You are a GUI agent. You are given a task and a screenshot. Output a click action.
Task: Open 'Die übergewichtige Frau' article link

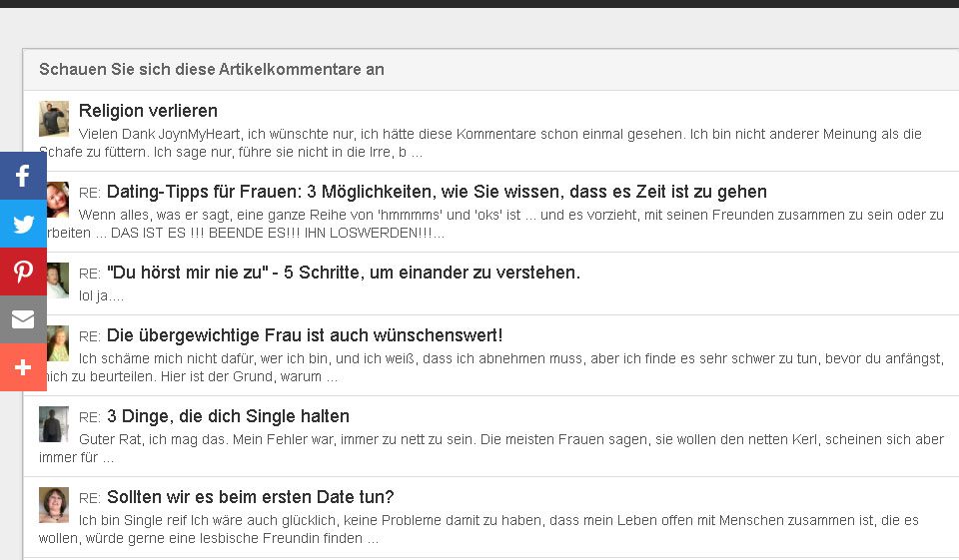(304, 335)
